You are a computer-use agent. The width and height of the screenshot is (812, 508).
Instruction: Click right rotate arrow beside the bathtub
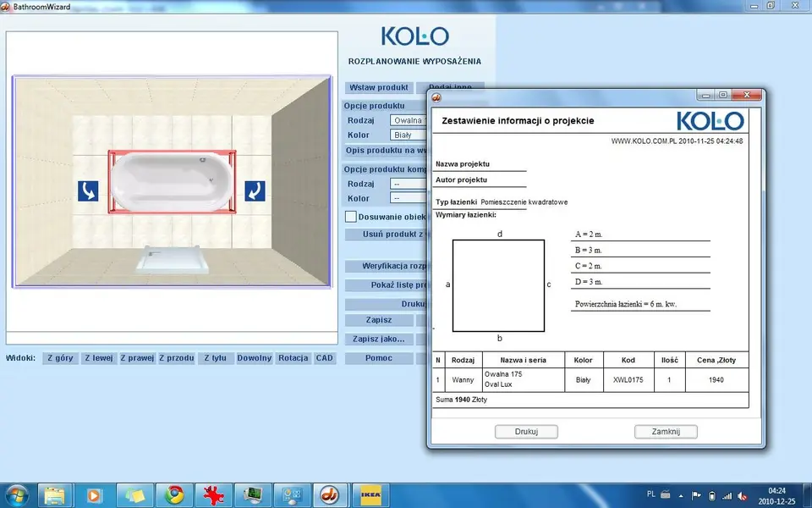(x=255, y=191)
